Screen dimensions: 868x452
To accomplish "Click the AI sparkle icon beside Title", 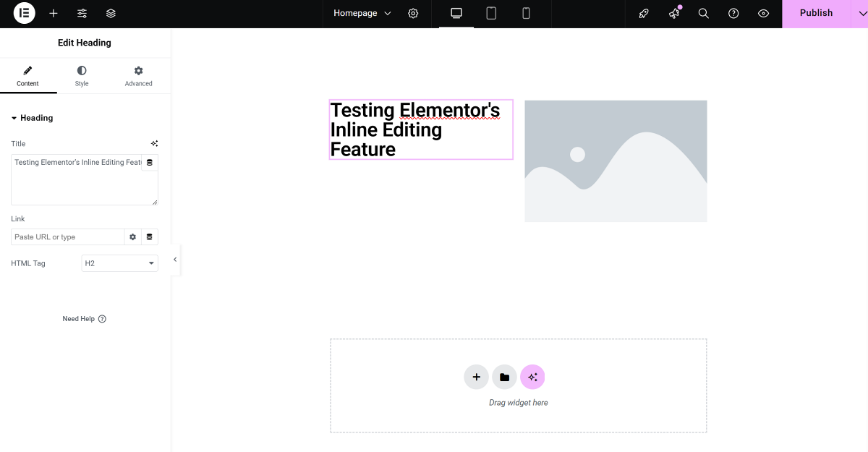I will pos(154,144).
